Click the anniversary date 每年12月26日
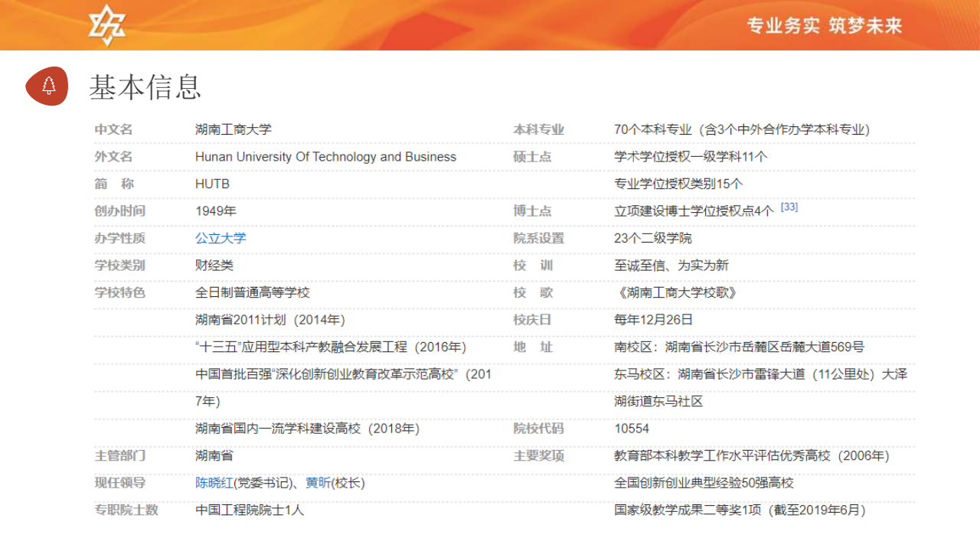Image resolution: width=980 pixels, height=551 pixels. point(653,320)
